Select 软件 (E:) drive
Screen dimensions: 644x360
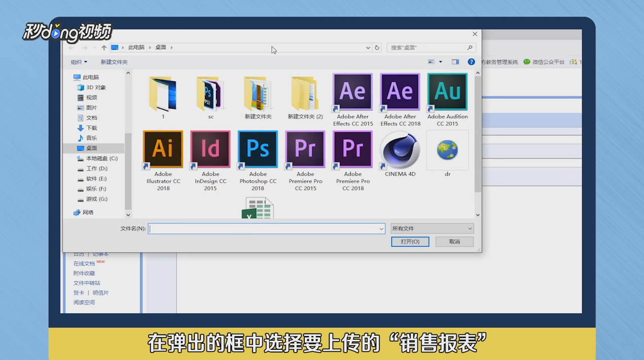coord(92,179)
